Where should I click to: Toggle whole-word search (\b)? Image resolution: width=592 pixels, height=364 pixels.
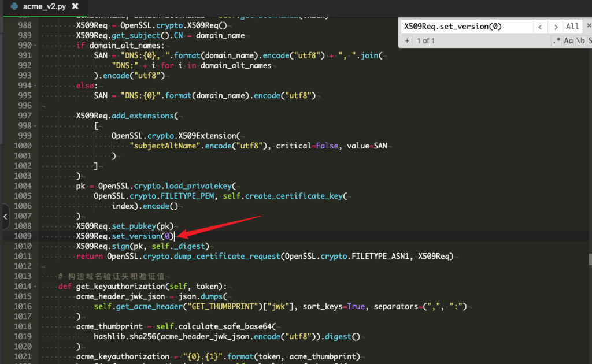(580, 40)
